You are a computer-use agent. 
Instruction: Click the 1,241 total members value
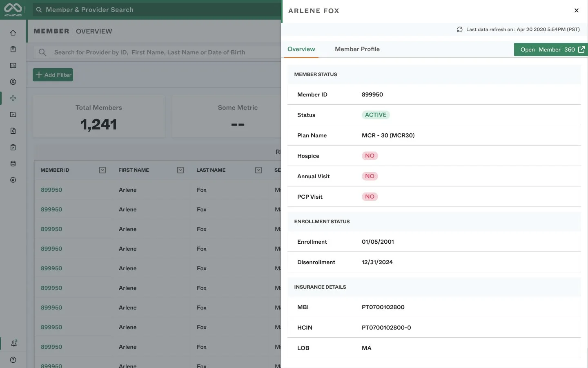[x=99, y=124]
